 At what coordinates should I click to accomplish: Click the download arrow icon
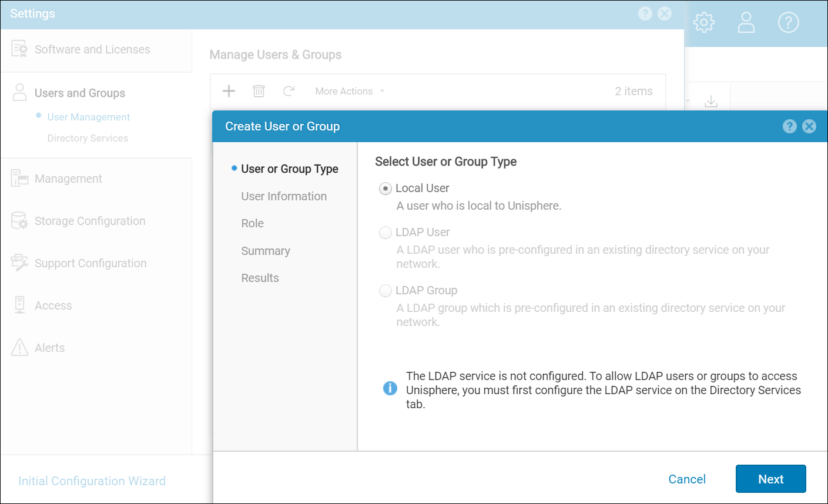click(x=711, y=101)
